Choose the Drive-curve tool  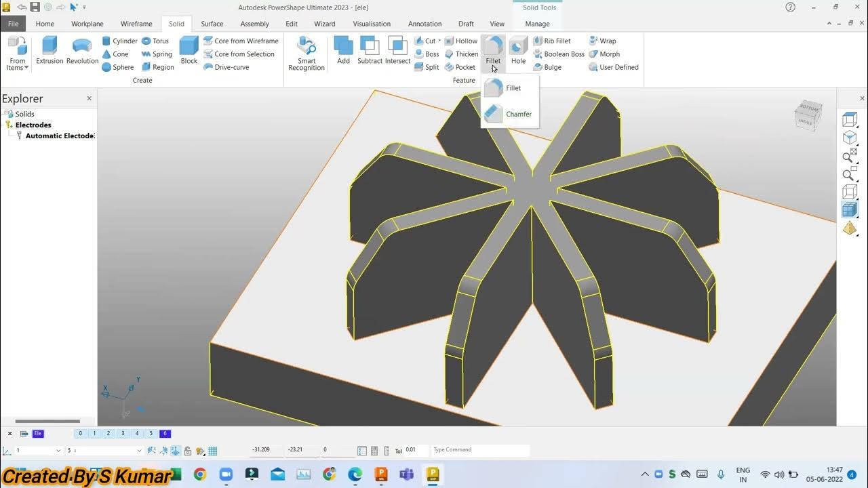click(x=226, y=67)
